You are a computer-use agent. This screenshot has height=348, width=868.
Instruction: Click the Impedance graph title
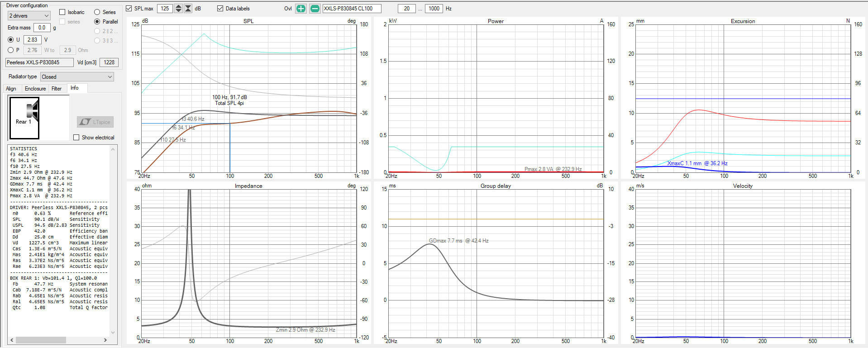(248, 186)
